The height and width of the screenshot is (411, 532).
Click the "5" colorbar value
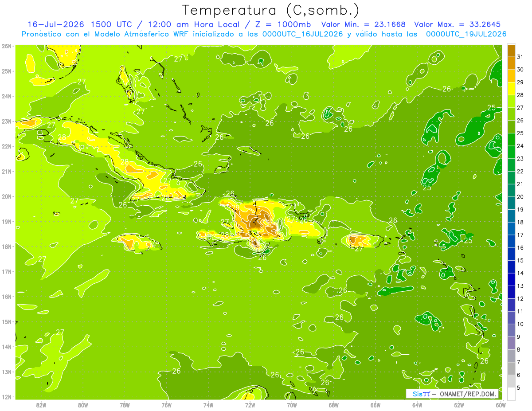[x=519, y=388]
